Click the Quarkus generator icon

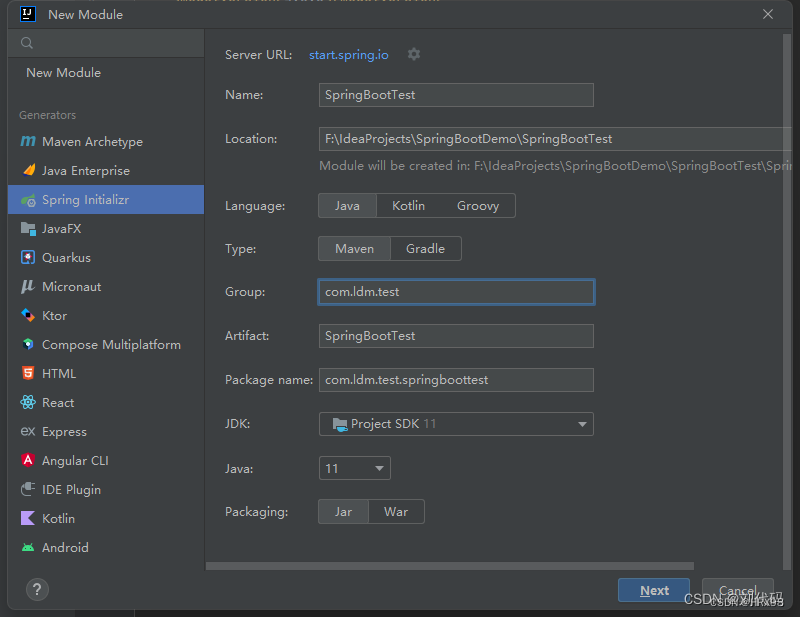(x=28, y=257)
